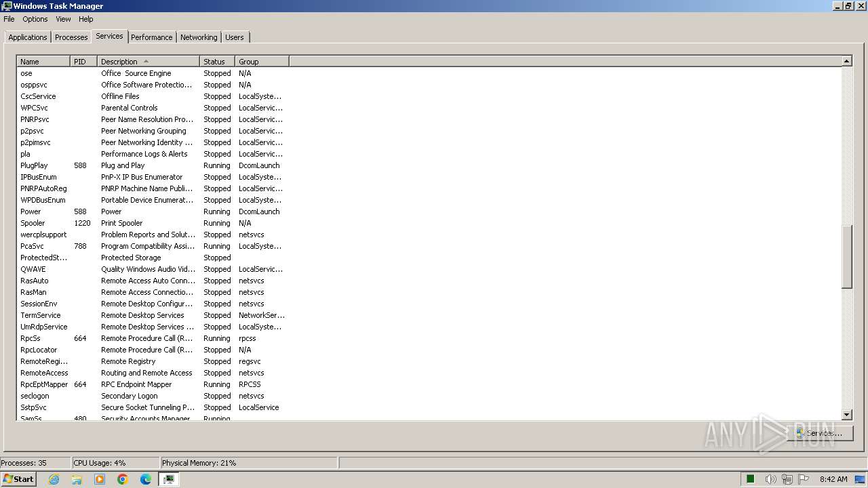Click the scrollbar down arrow
This screenshot has width=868, height=488.
tap(846, 414)
